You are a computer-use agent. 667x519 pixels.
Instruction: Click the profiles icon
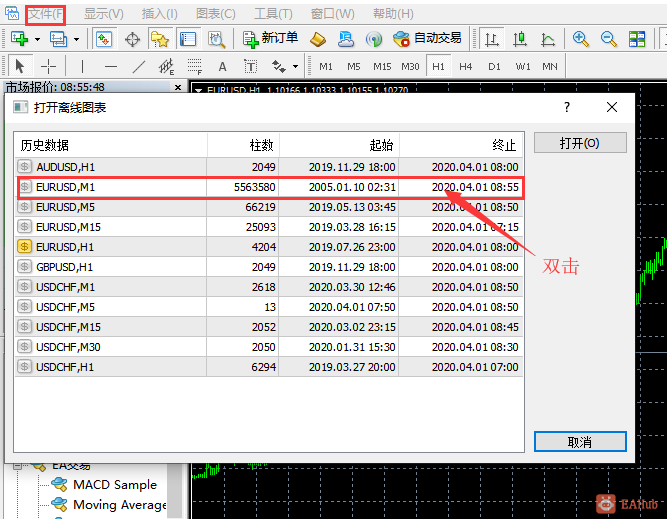tap(58, 39)
